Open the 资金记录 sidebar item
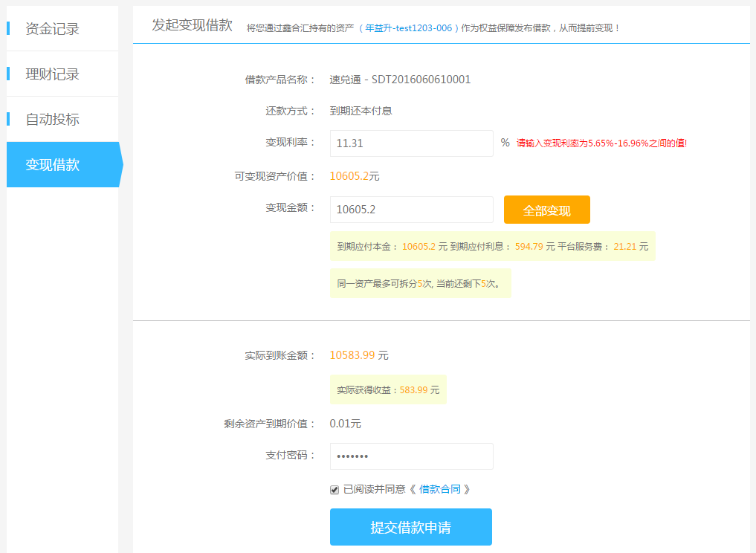756x553 pixels. (52, 29)
